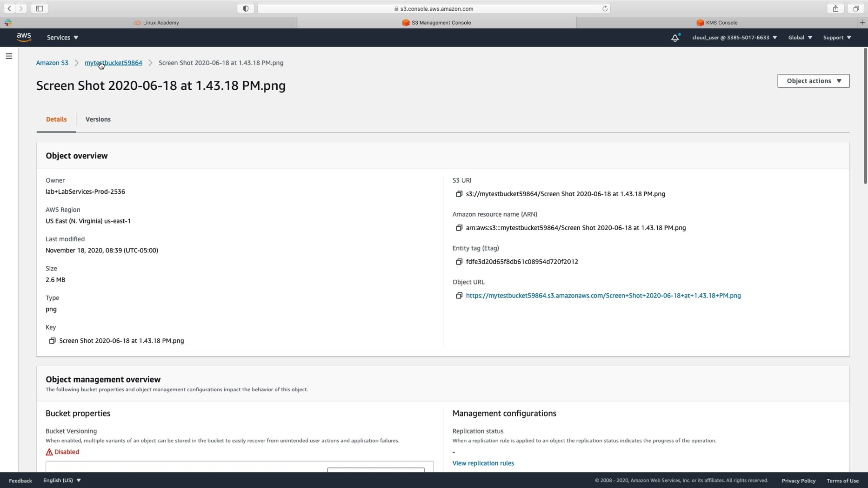Switch to the Linux Academy browser tab
The height and width of the screenshot is (488, 868).
[156, 22]
